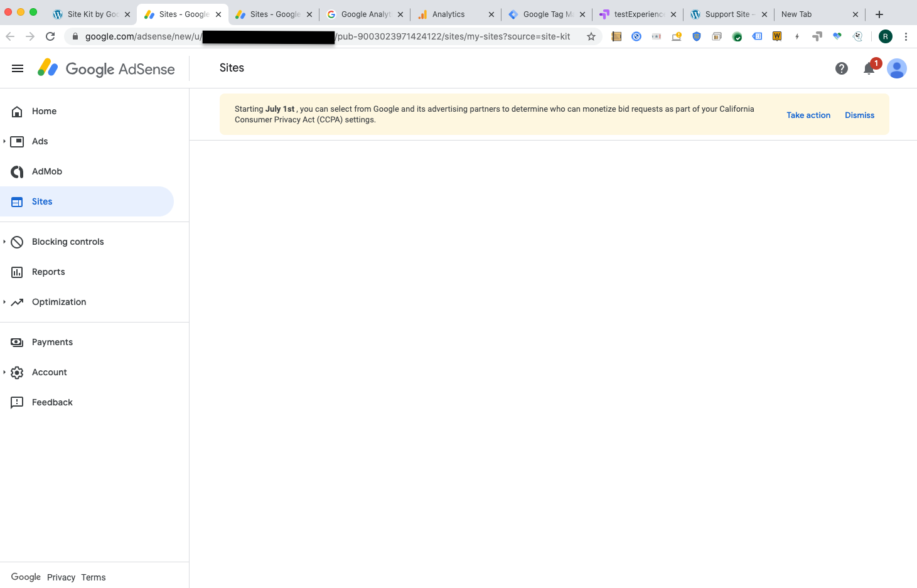Toggle the hamburger navigation menu

[x=17, y=68]
